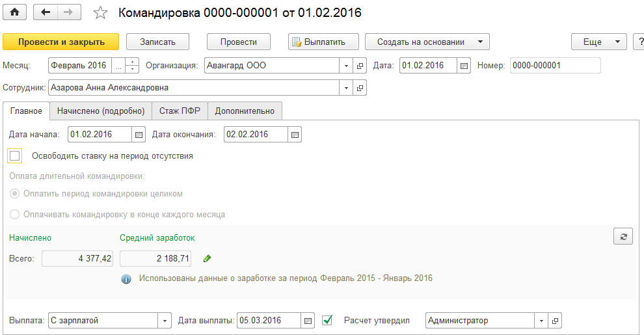Open calendar for Дата выплаты
Image resolution: width=644 pixels, height=335 pixels.
click(308, 321)
